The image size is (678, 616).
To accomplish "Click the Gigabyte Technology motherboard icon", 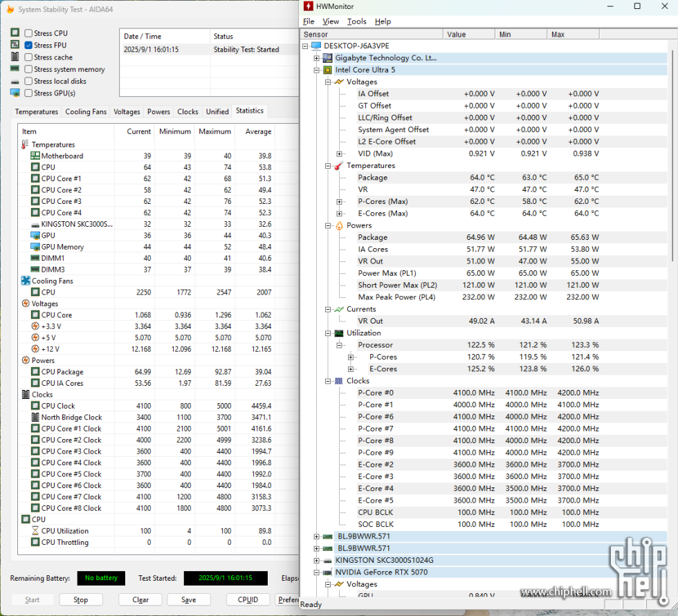I will (328, 58).
